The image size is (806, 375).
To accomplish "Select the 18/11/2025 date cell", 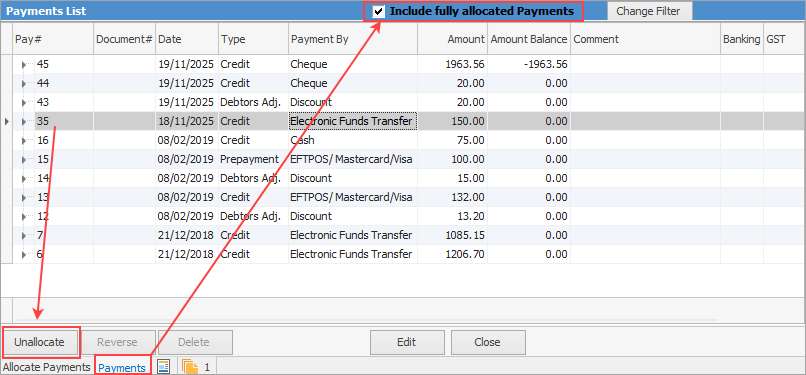I will pos(187,122).
